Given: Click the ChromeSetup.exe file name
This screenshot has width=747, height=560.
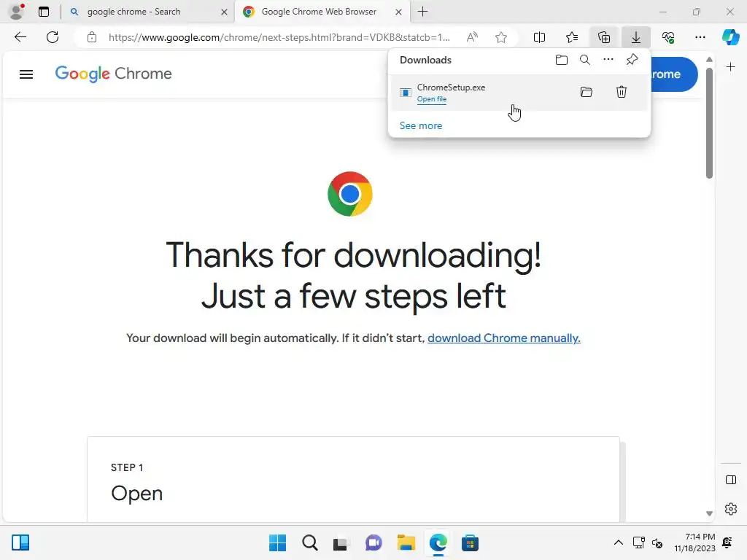Looking at the screenshot, I should (x=451, y=87).
